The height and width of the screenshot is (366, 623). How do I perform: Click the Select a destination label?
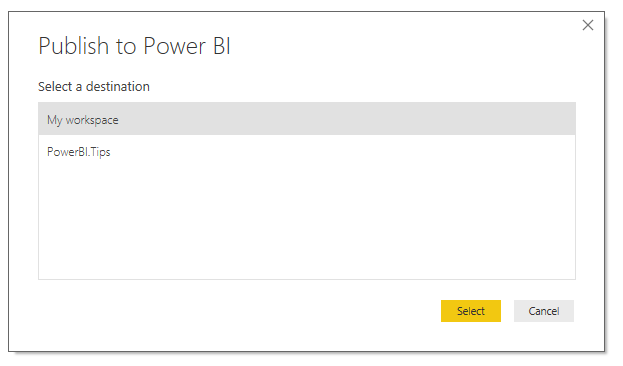click(94, 86)
